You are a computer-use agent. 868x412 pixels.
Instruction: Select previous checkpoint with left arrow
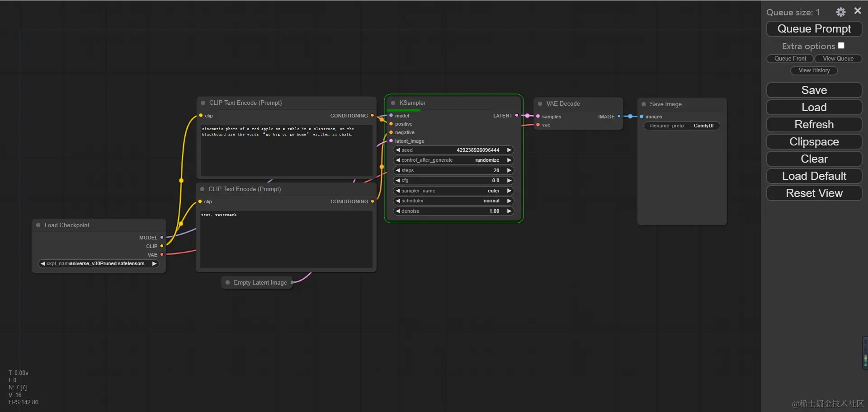pyautogui.click(x=43, y=264)
